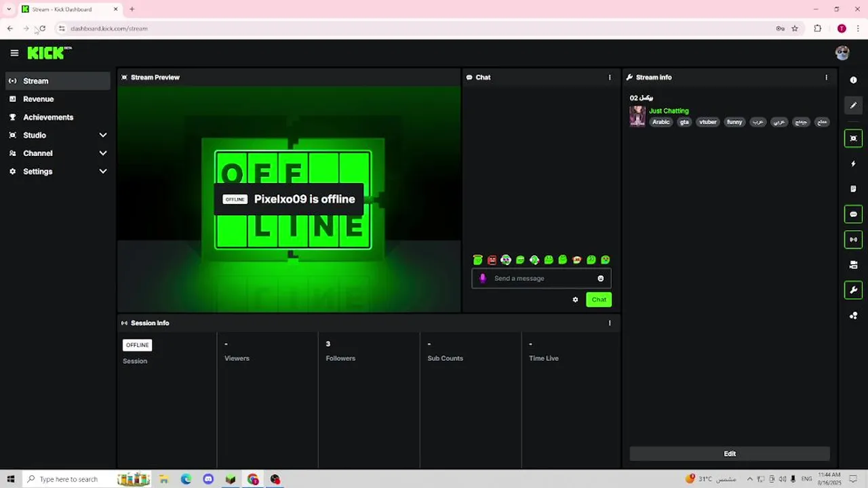
Task: Click the funny tag chip
Action: [734, 122]
